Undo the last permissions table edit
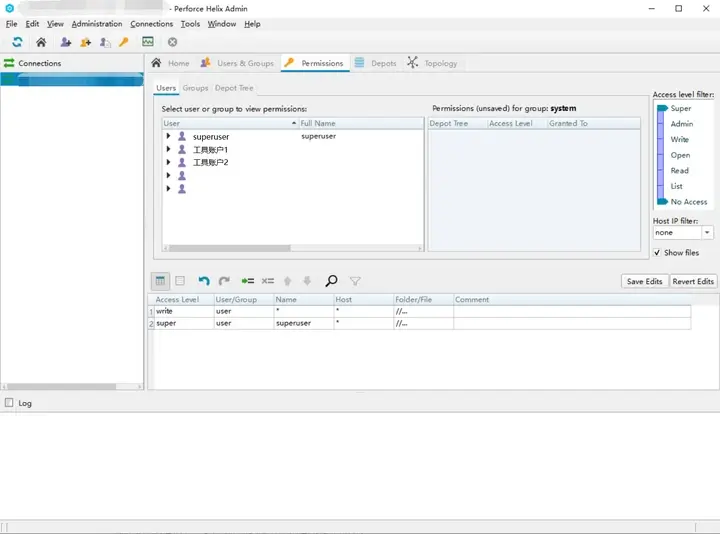This screenshot has width=720, height=534. click(x=204, y=281)
